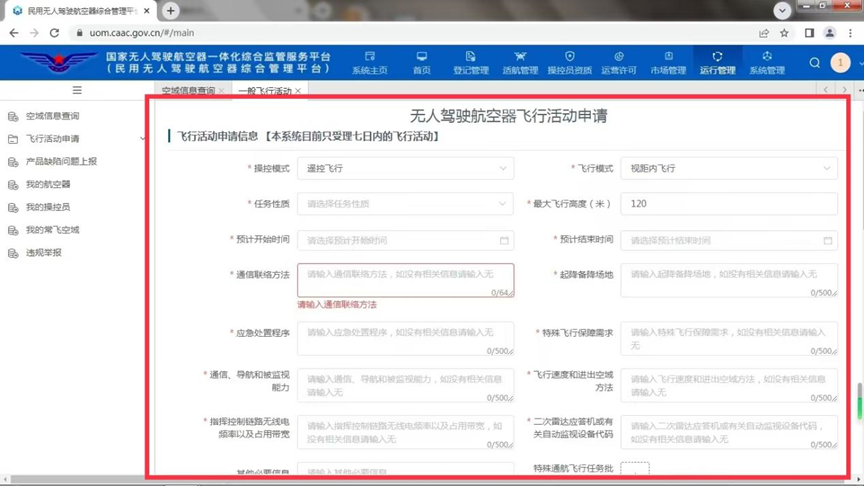This screenshot has height=486, width=864.
Task: Click 通信、导航和被监视能力 text area
Action: click(x=406, y=386)
